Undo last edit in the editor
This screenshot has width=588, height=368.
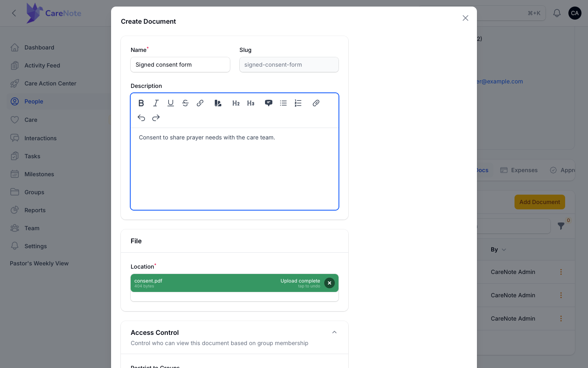pos(141,118)
